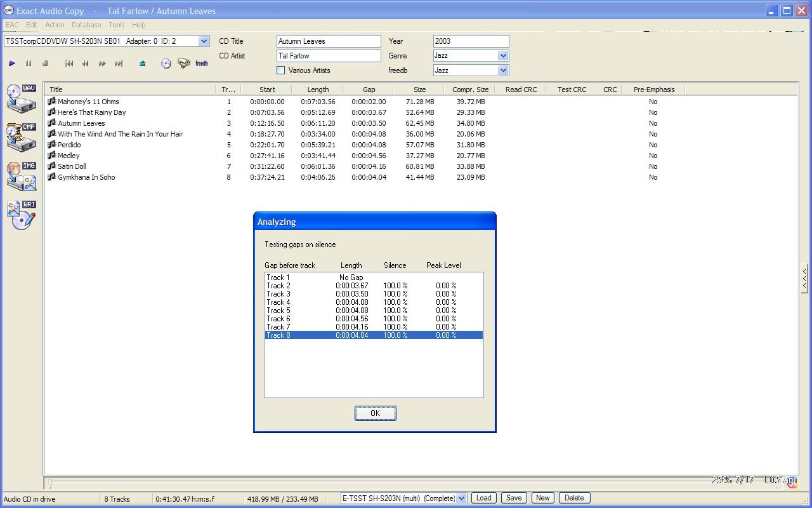Open the Database menu
812x508 pixels.
[x=86, y=25]
